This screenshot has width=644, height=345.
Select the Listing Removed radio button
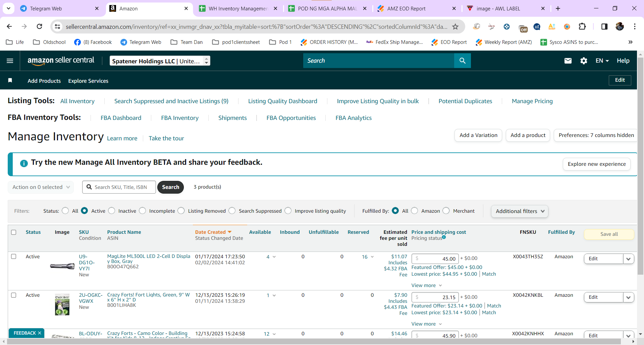coord(181,211)
